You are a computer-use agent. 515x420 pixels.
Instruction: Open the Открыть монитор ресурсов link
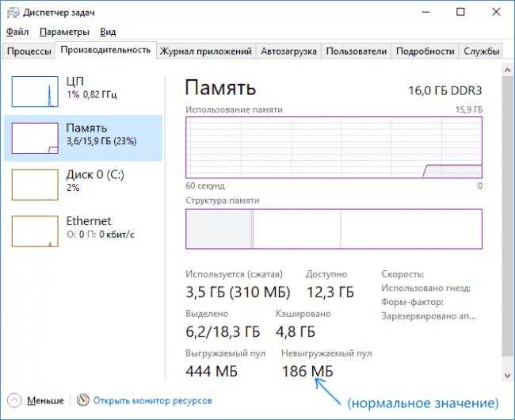click(x=152, y=400)
